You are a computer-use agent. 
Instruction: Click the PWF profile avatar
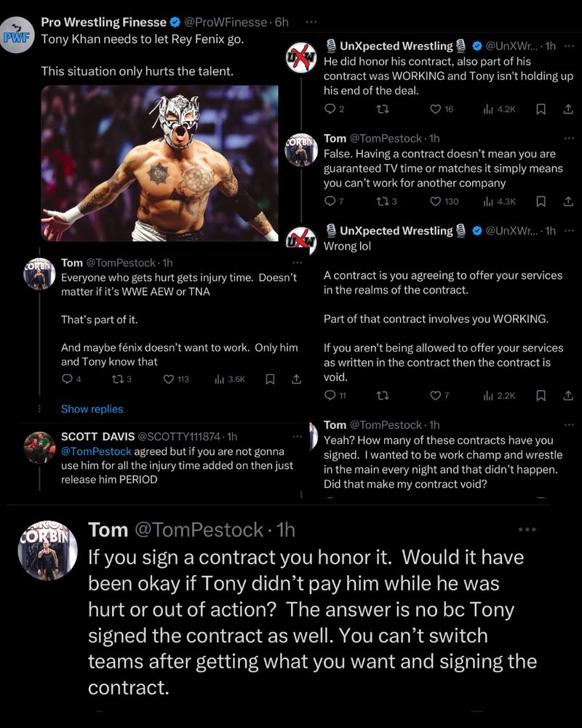click(x=16, y=38)
